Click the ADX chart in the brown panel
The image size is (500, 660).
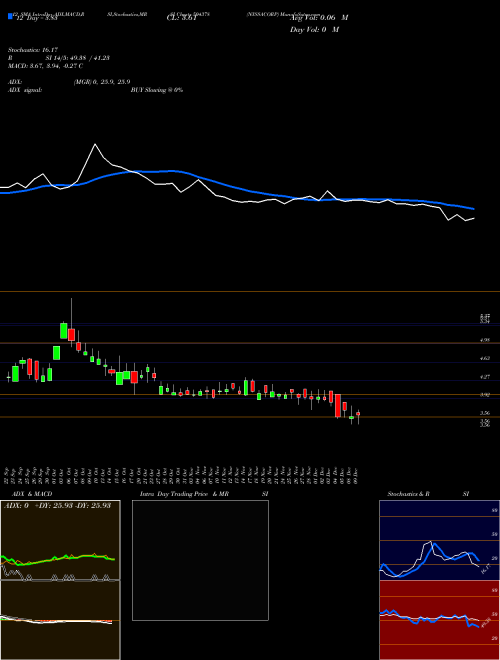pyautogui.click(x=60, y=540)
